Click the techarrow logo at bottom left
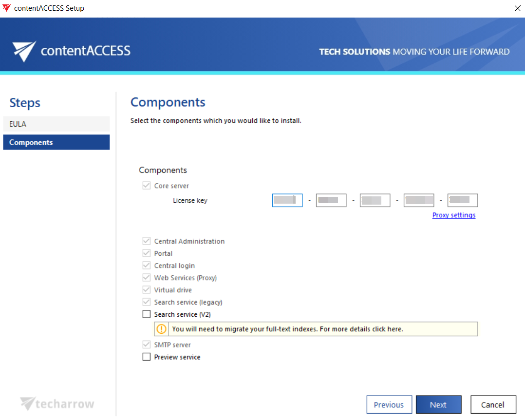525x420 pixels. click(x=57, y=403)
